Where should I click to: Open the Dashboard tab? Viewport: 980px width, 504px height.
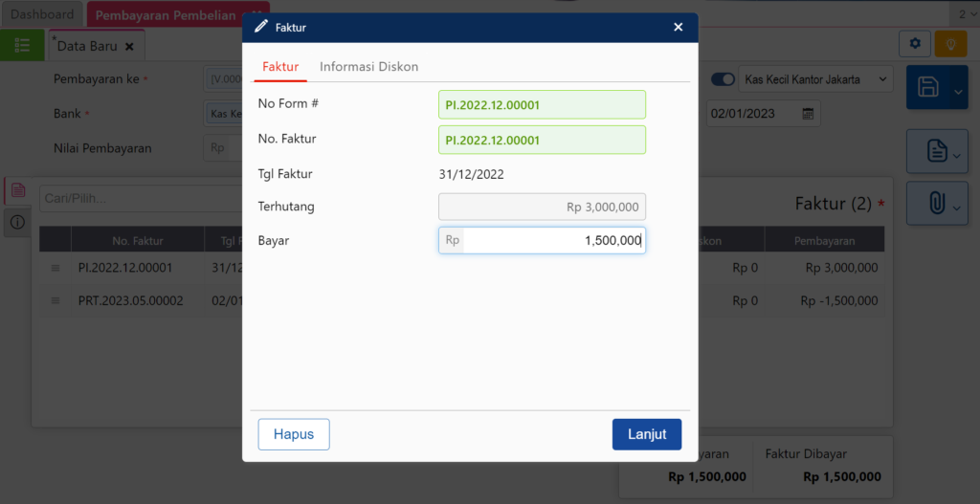42,14
